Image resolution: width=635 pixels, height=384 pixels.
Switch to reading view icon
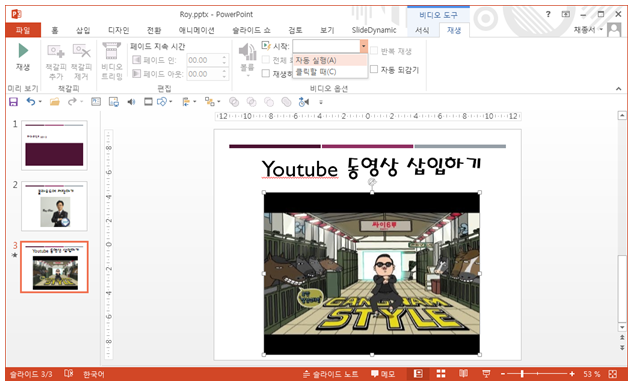click(463, 373)
